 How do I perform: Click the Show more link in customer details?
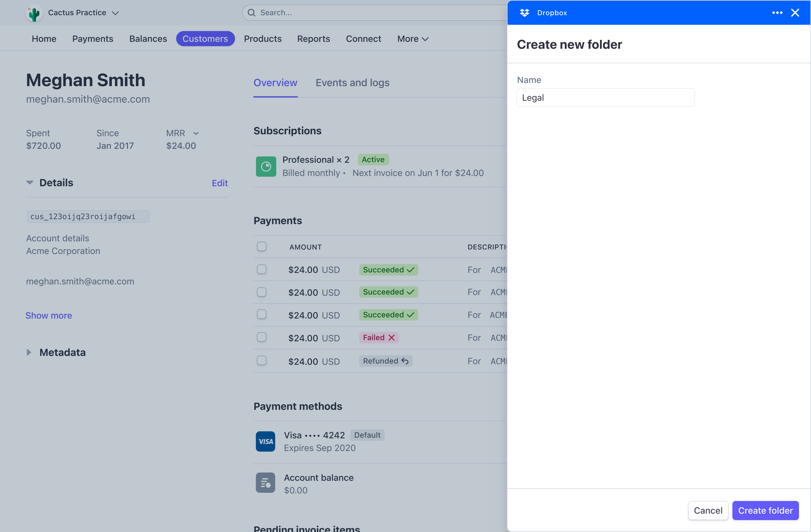(48, 315)
